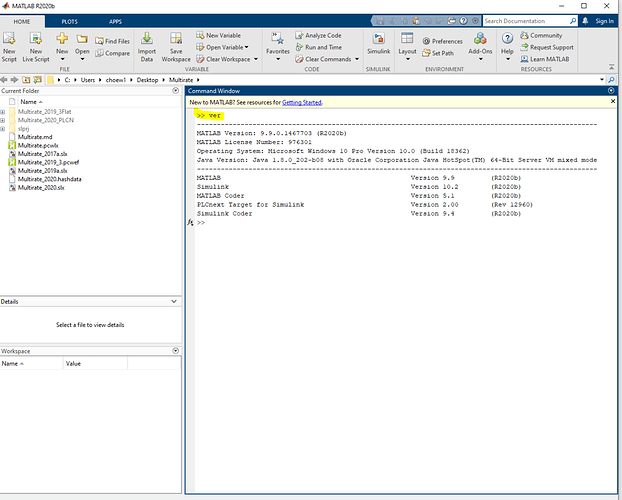Click New Variable
The image size is (622, 500).
coord(219,35)
